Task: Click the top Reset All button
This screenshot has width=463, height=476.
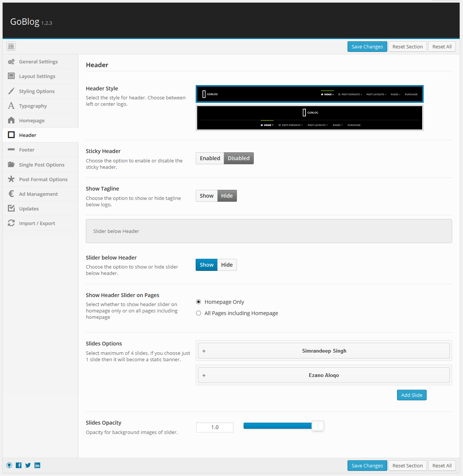Action: tap(442, 47)
